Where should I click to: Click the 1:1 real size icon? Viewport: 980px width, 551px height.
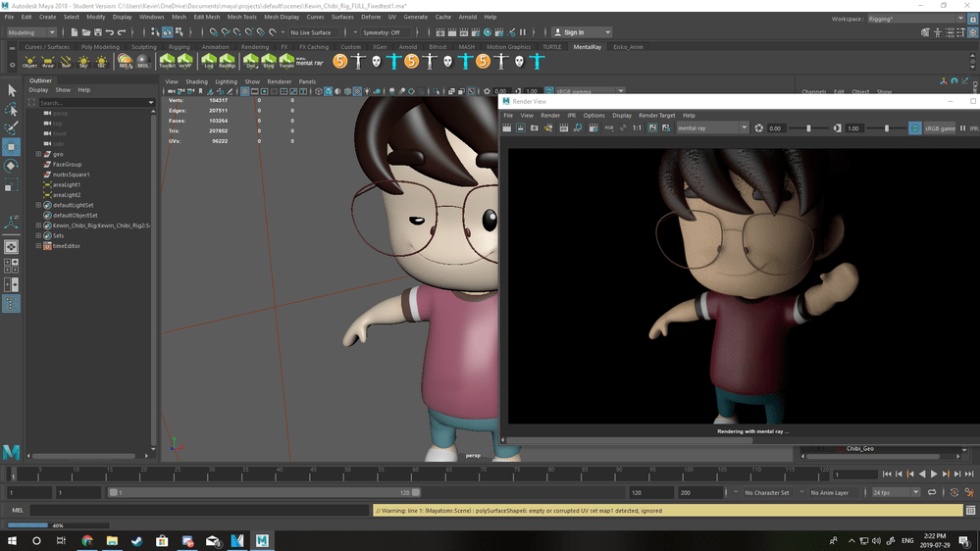click(637, 128)
